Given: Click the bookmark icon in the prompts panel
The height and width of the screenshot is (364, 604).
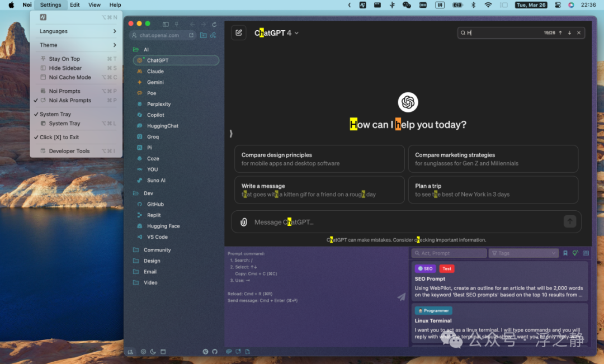Looking at the screenshot, I should point(565,253).
